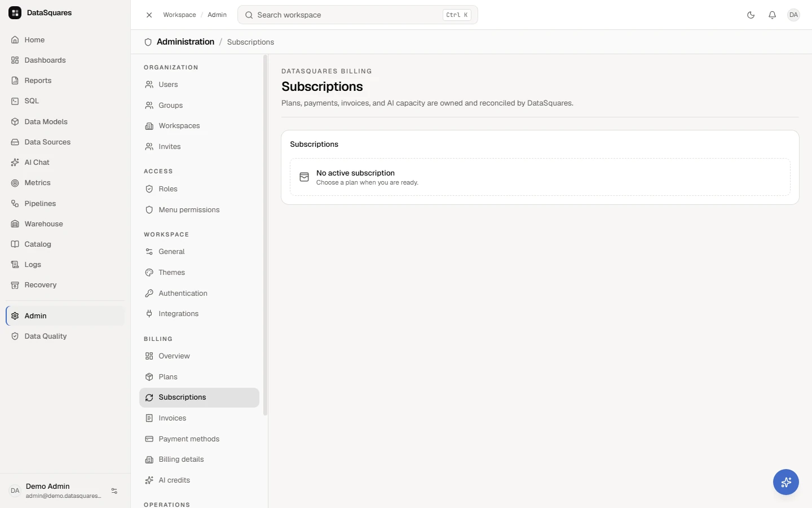Focus the Search workspace field
812x508 pixels.
tap(358, 15)
